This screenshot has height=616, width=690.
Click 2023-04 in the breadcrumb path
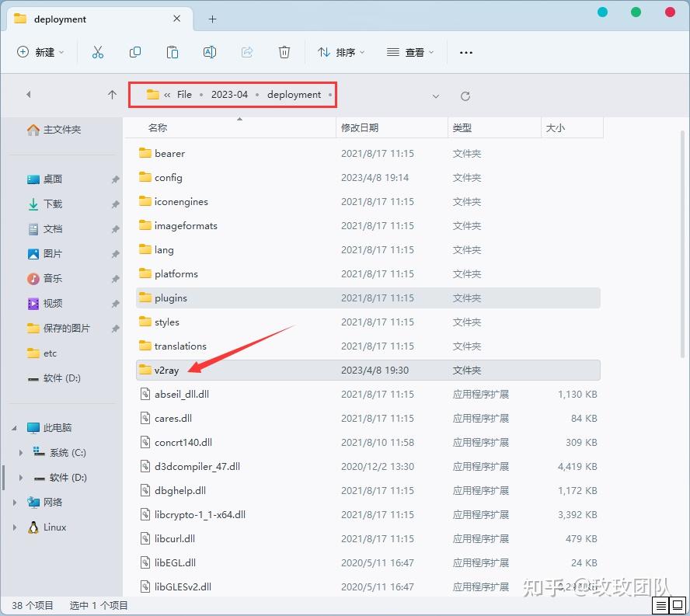pos(229,95)
